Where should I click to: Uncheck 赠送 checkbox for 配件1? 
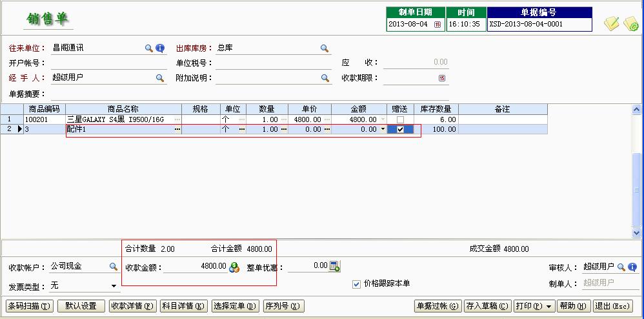pos(401,129)
